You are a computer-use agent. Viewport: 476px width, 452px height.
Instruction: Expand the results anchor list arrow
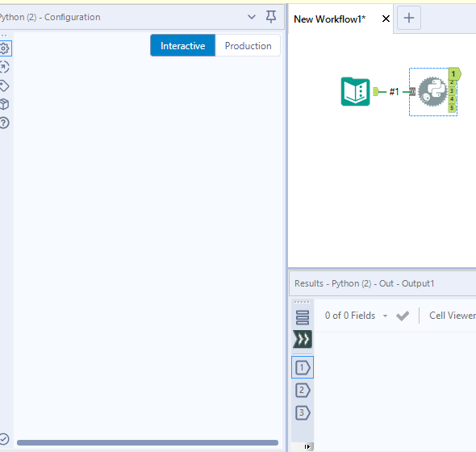tap(307, 446)
